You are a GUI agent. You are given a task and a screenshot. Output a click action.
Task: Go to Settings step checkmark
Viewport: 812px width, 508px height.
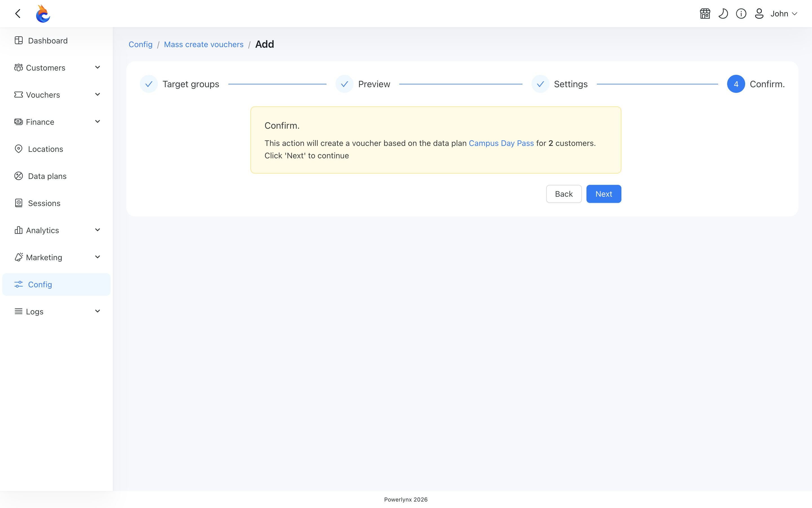(x=540, y=84)
